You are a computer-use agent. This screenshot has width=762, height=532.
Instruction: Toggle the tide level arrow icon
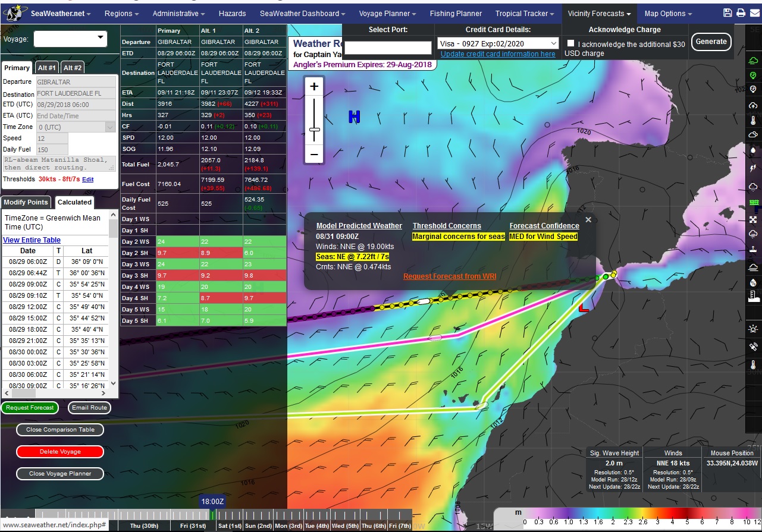[753, 250]
